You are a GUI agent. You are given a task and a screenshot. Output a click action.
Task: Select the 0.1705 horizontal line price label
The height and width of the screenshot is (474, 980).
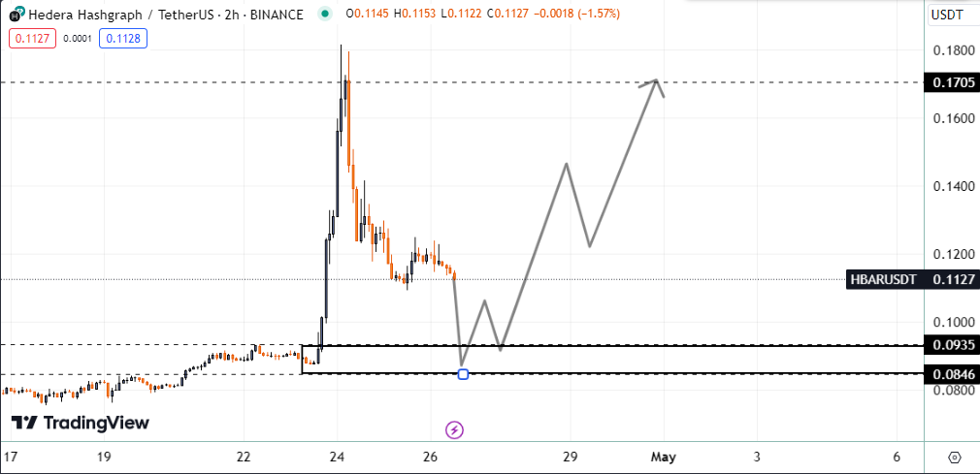pyautogui.click(x=948, y=83)
